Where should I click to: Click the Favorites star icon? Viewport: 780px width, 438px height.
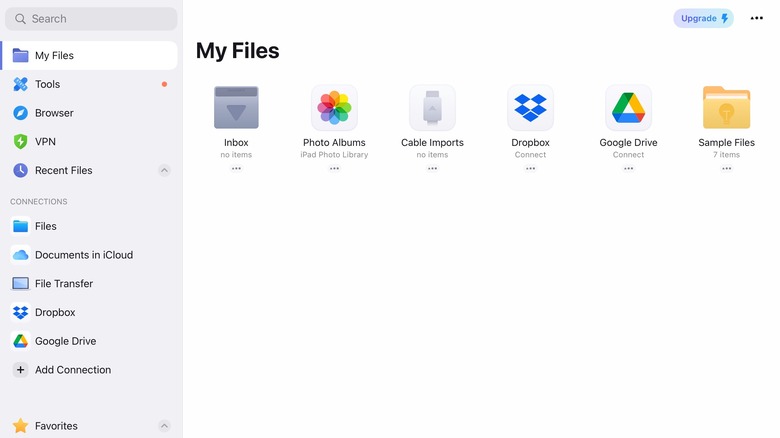click(x=20, y=426)
